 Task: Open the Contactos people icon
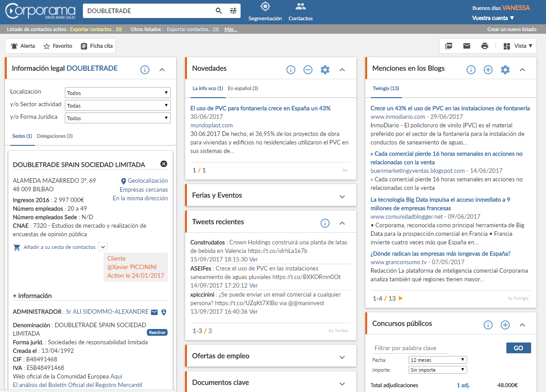tap(300, 6)
